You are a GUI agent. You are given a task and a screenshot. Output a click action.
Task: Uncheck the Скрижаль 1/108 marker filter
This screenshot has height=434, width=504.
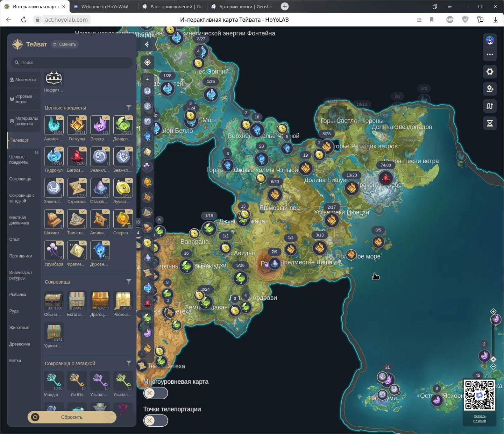pos(77,188)
